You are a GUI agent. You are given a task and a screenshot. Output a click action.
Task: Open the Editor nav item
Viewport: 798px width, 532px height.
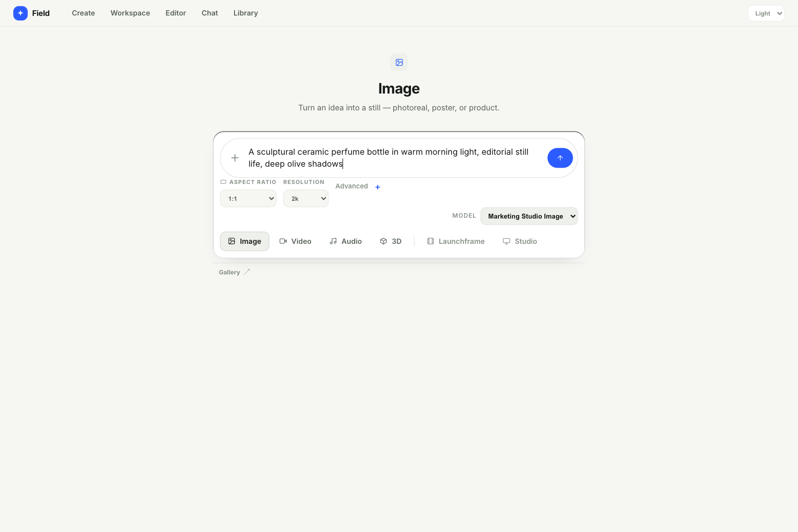[x=176, y=13]
